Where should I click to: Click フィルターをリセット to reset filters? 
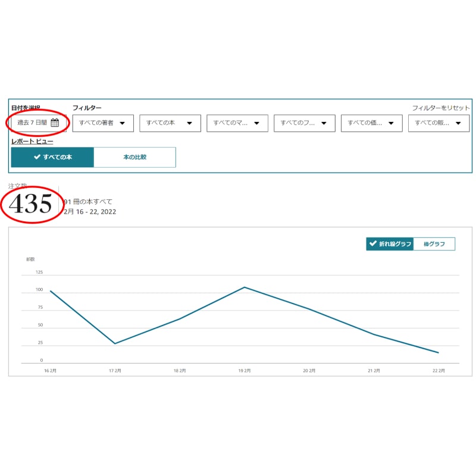point(441,108)
